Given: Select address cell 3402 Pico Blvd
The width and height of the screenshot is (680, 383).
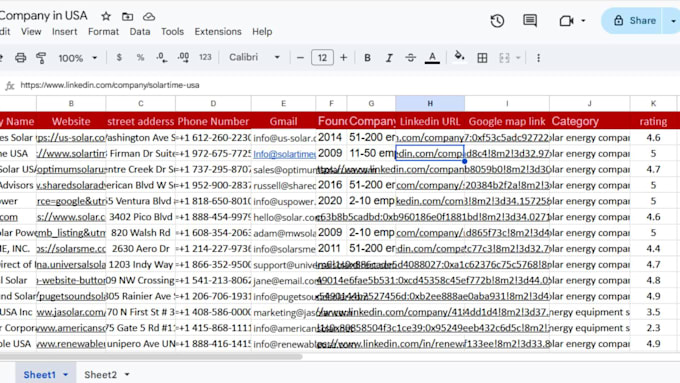Looking at the screenshot, I should click(x=141, y=217).
